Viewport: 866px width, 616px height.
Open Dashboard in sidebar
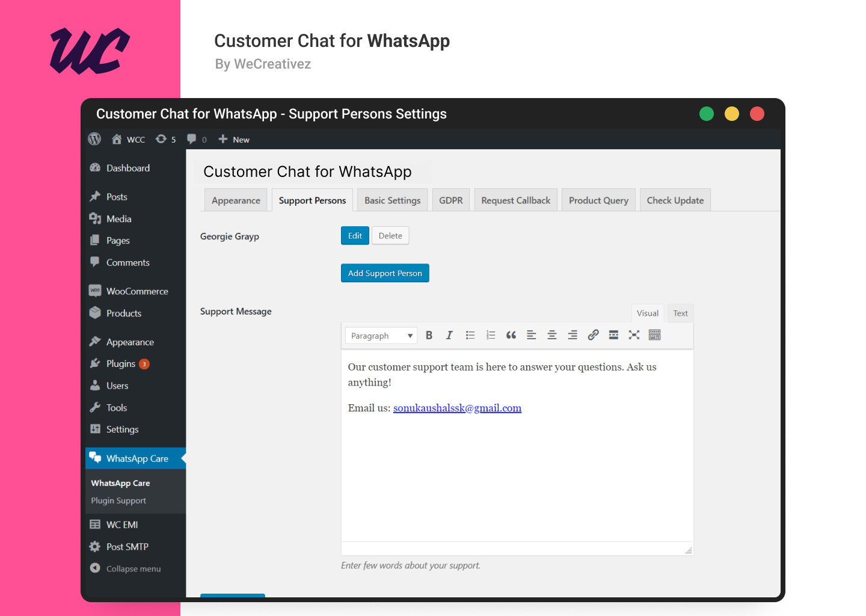(x=135, y=168)
